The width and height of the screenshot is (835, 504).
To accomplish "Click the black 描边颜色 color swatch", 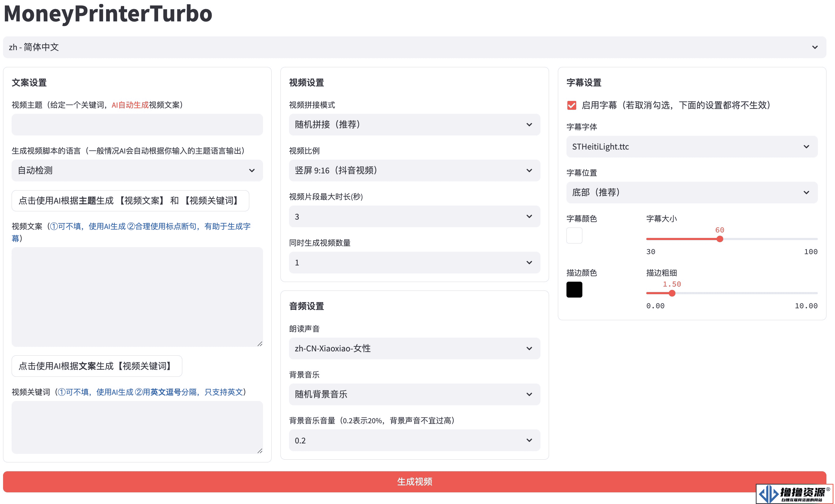I will click(x=574, y=289).
